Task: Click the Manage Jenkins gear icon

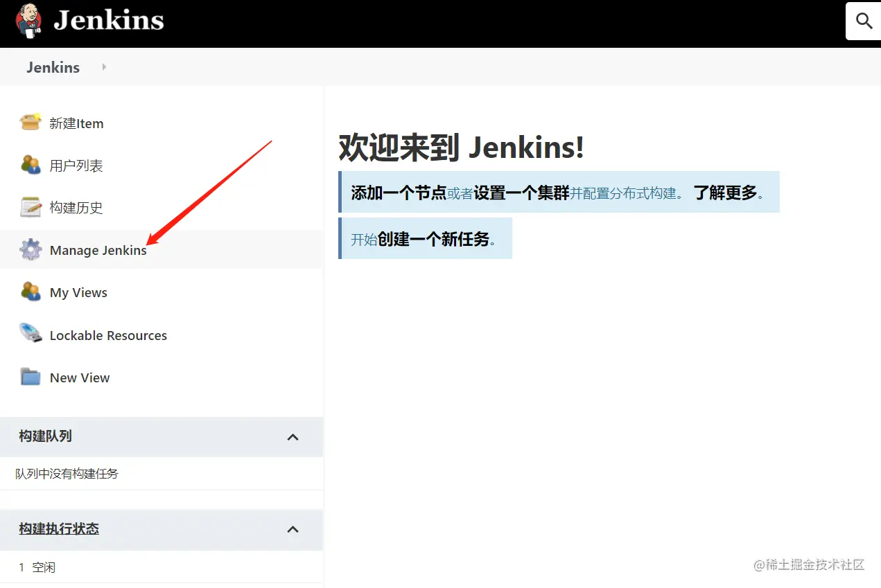Action: (30, 249)
